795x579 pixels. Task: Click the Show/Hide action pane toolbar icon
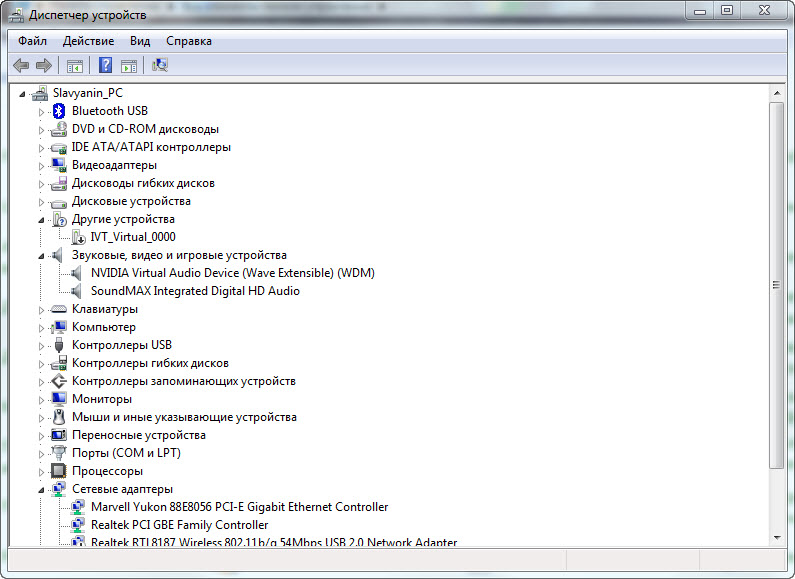pyautogui.click(x=129, y=65)
